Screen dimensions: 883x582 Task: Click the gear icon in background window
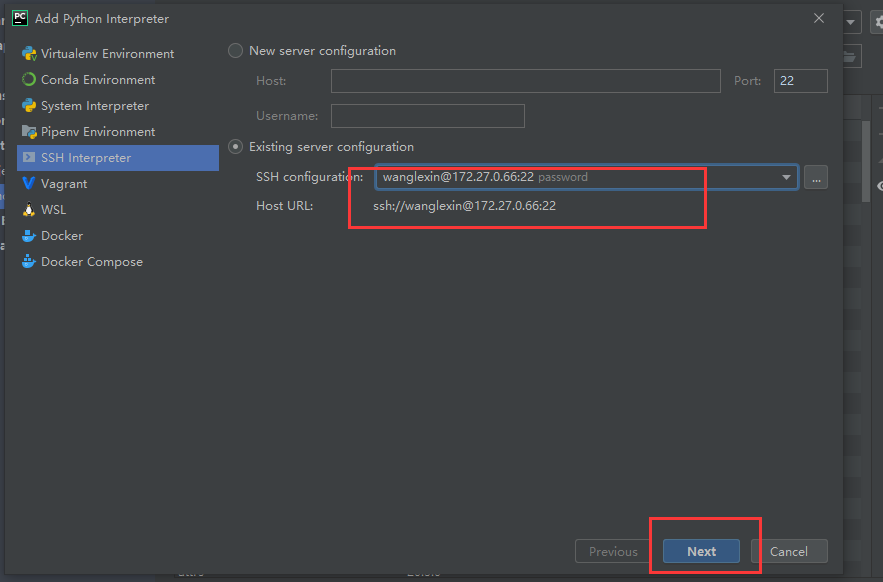point(878,22)
